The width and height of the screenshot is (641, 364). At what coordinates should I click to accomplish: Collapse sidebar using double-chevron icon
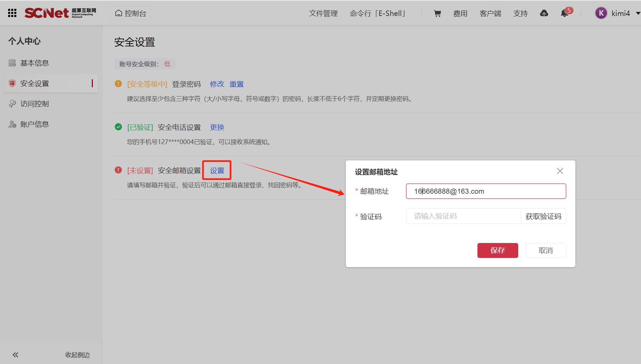tap(15, 355)
